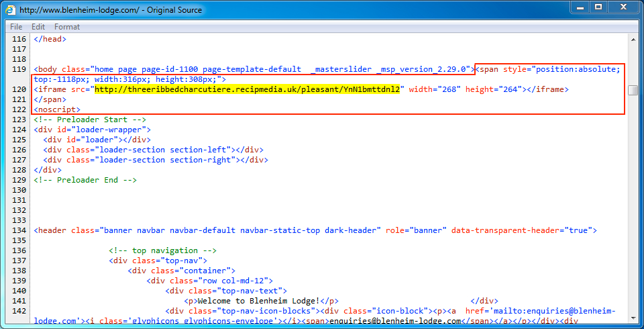Click the scrollbar up arrow
The image size is (644, 329).
point(633,39)
